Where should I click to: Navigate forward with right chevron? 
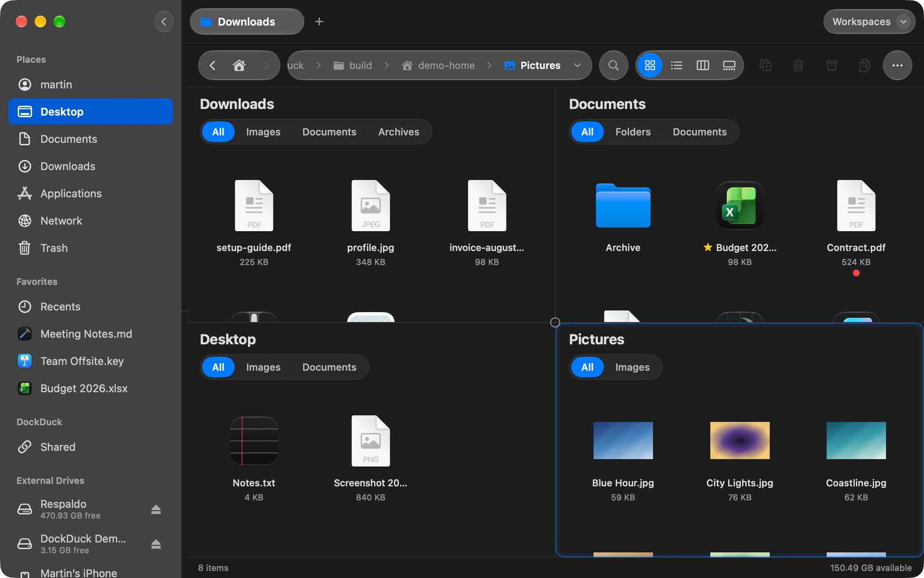pyautogui.click(x=266, y=65)
